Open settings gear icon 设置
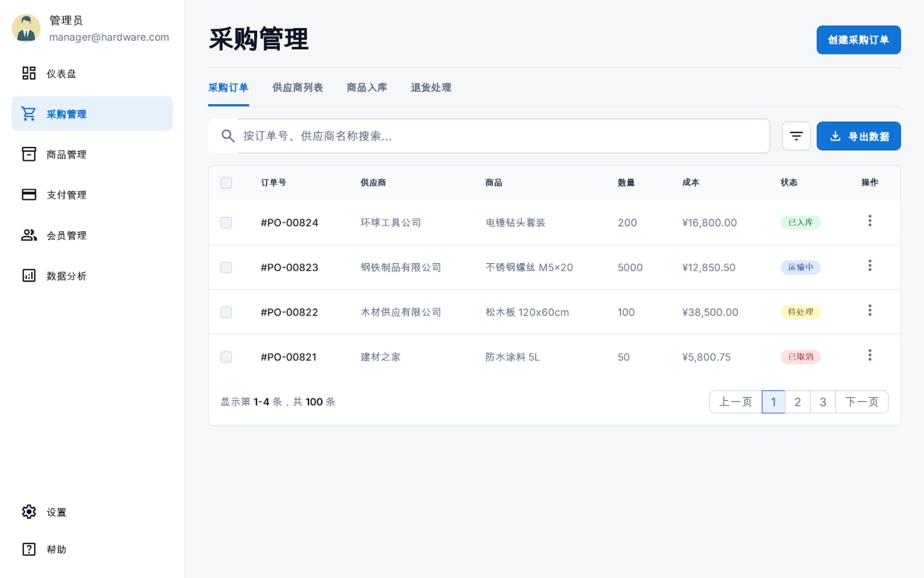Image resolution: width=924 pixels, height=578 pixels. pyautogui.click(x=29, y=512)
